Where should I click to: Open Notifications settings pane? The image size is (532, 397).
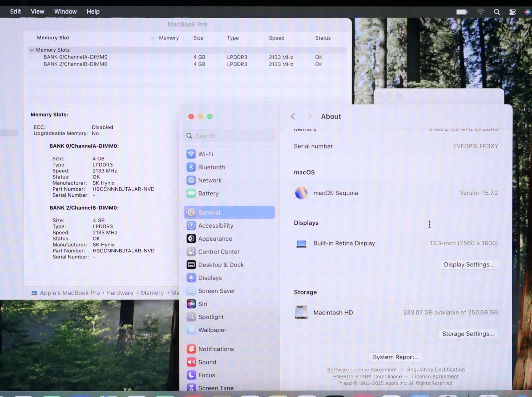(x=216, y=349)
